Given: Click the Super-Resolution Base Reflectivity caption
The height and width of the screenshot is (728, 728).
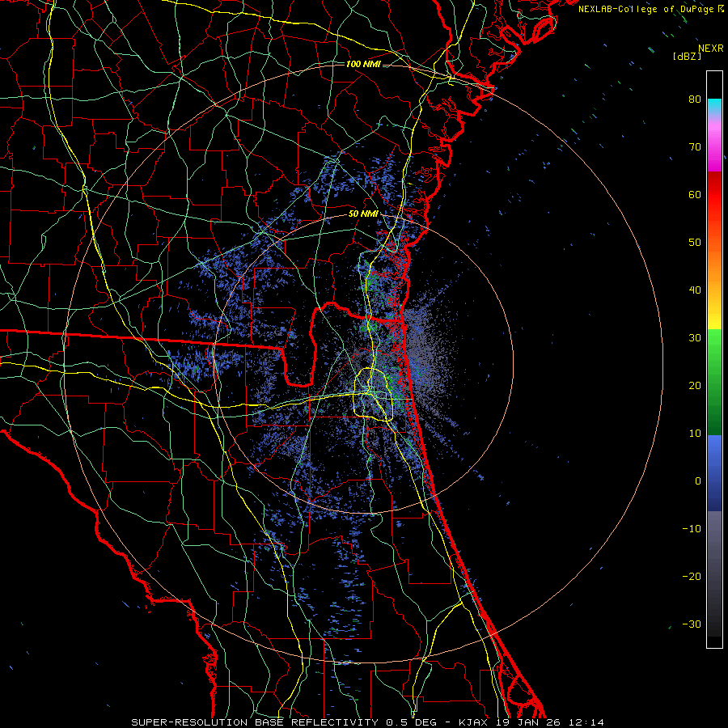Looking at the screenshot, I should coord(368,722).
